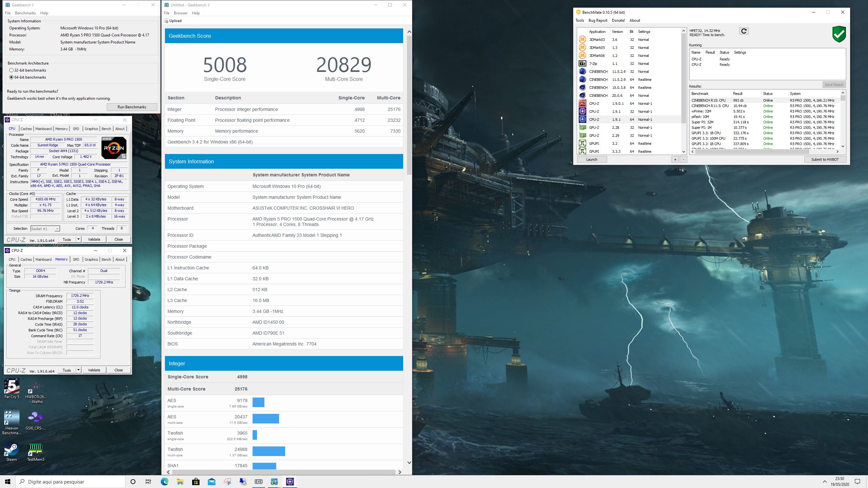Click the green shield checkmark status icon
Screen dimensions: 868x488
pos(839,34)
